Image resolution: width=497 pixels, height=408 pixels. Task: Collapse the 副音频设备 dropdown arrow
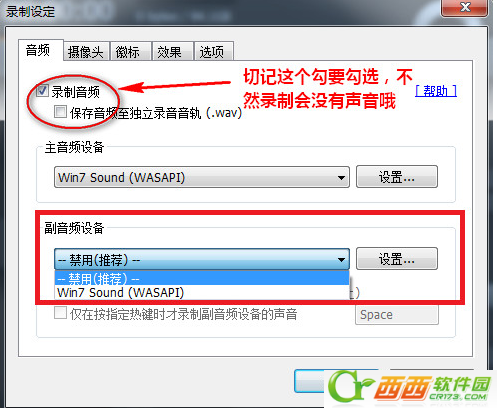tap(341, 259)
